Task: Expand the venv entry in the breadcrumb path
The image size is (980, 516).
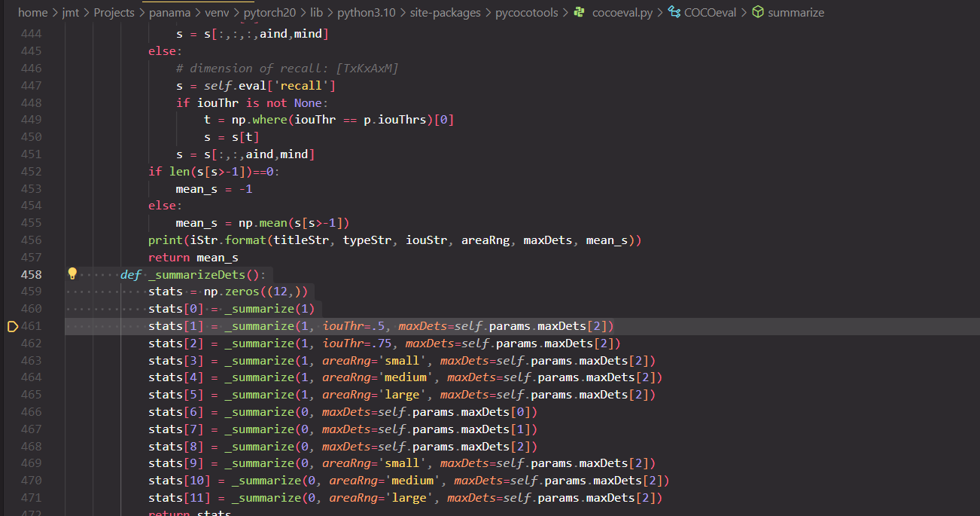Action: pyautogui.click(x=217, y=13)
